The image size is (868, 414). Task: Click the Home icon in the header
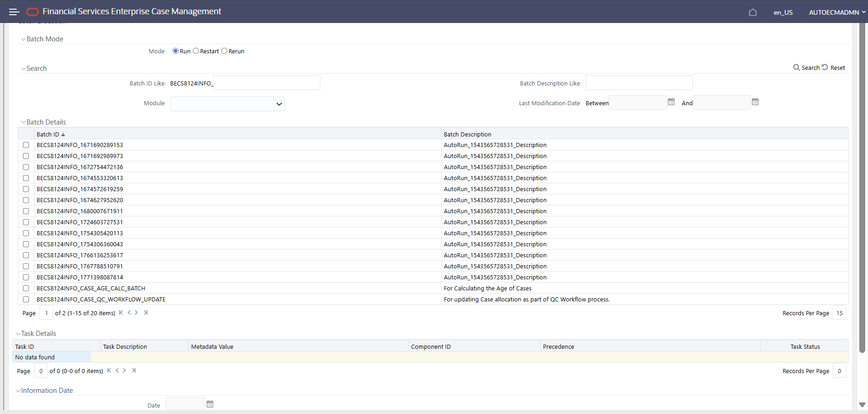(x=752, y=12)
